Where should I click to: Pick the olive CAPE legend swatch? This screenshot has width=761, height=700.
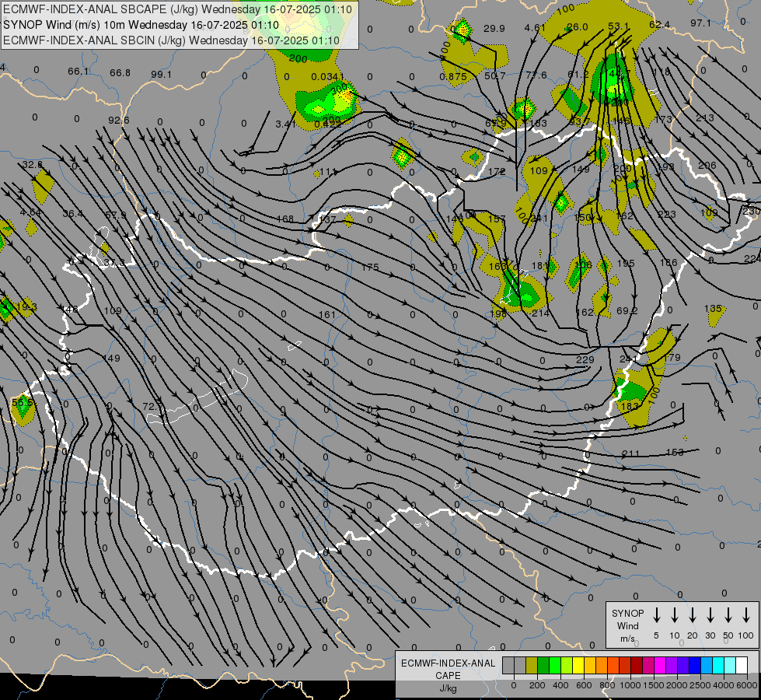point(532,666)
